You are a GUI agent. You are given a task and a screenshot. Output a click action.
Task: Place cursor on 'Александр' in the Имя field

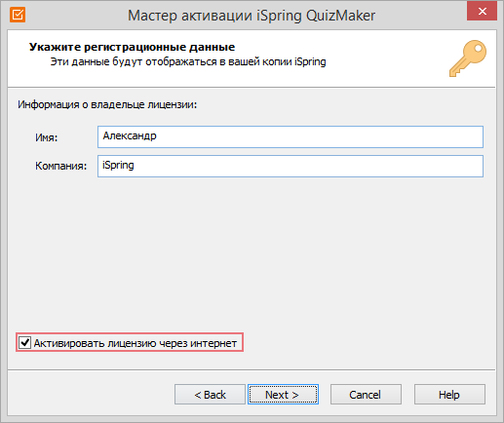click(x=130, y=135)
